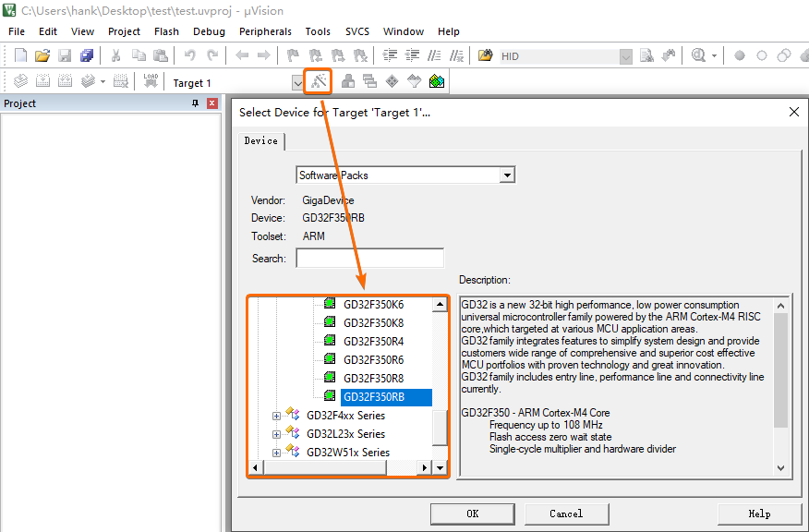
Task: Open the SVCS menu
Action: click(x=357, y=31)
